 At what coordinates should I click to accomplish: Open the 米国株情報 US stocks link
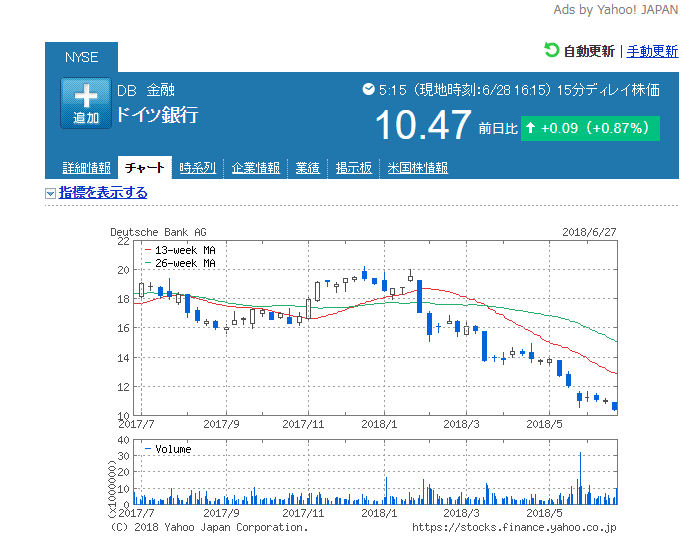tap(418, 168)
